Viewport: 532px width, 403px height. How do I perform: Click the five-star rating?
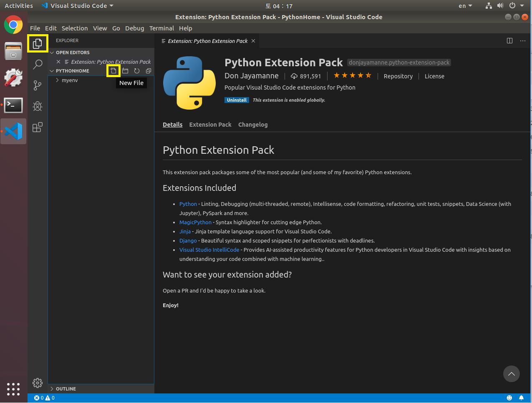point(352,75)
